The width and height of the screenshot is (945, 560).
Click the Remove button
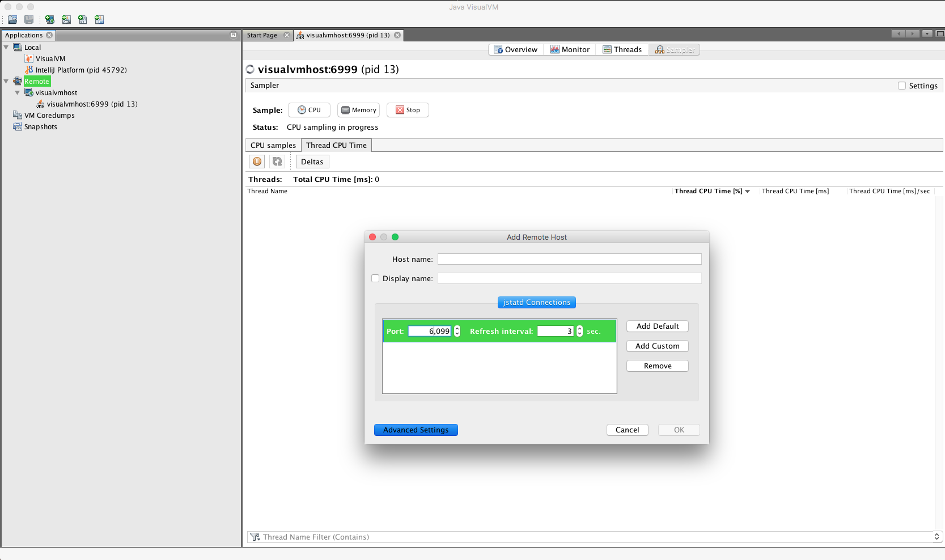(x=658, y=366)
